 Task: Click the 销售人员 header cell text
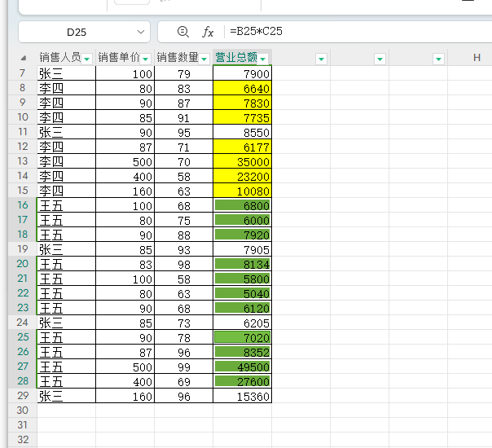click(60, 57)
